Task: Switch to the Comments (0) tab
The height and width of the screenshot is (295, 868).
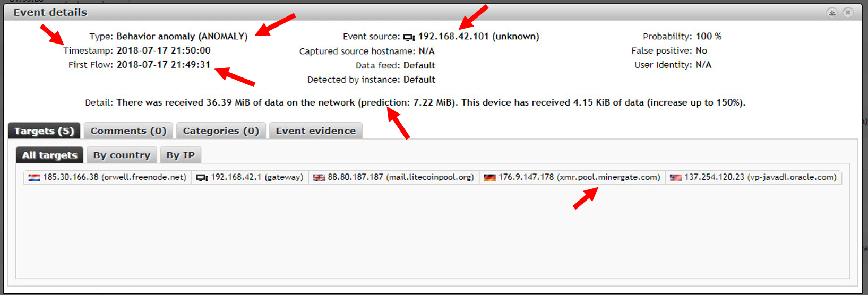Action: (x=128, y=131)
